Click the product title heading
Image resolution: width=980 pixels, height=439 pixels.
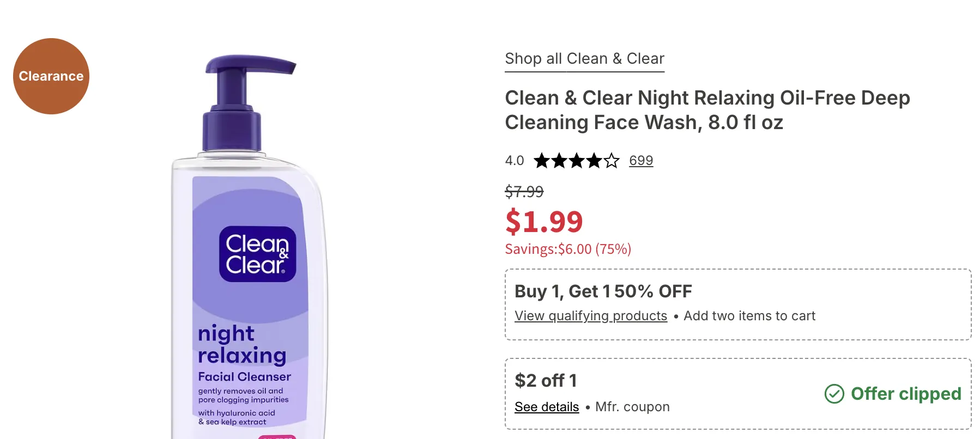pyautogui.click(x=707, y=110)
